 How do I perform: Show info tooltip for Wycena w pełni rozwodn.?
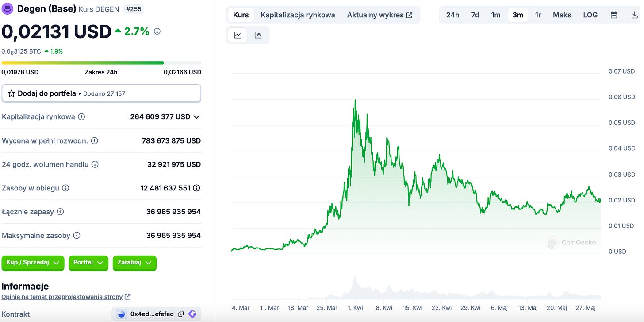pyautogui.click(x=95, y=141)
